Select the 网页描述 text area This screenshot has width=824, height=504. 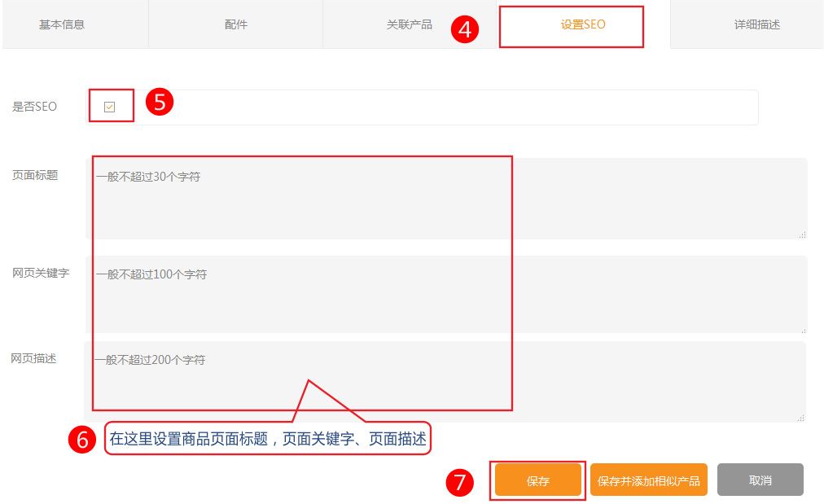point(445,381)
